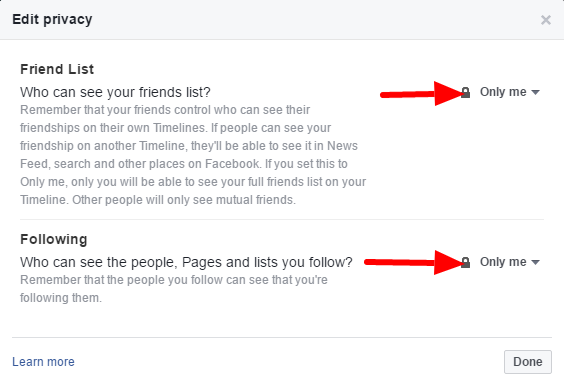Click the 'Other people will only see mutual friends' sentence
564x383 pixels.
[x=184, y=200]
